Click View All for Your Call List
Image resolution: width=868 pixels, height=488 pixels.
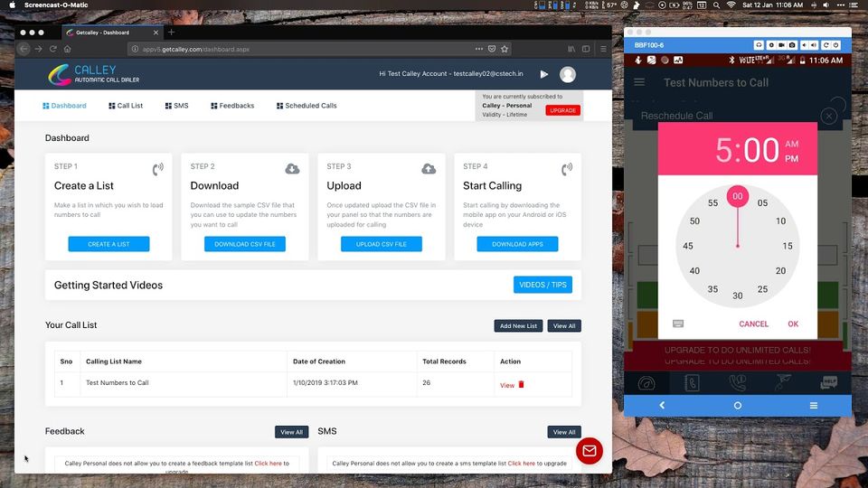tap(564, 326)
